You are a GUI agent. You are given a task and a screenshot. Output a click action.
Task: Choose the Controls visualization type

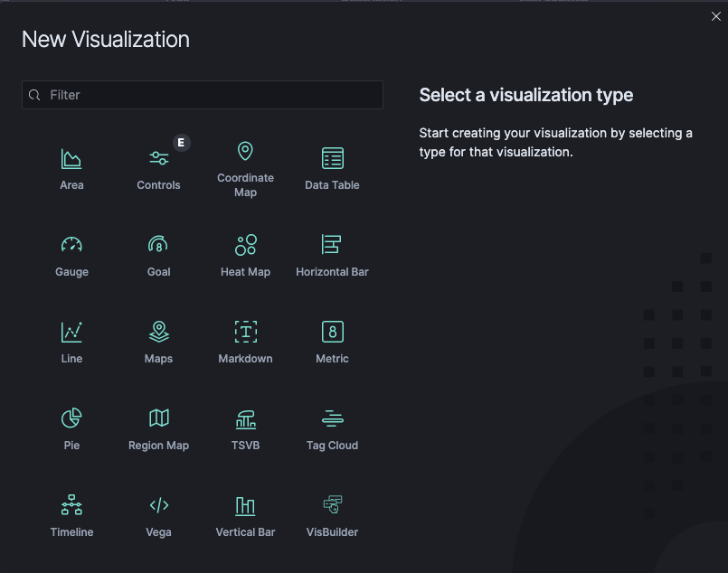click(158, 168)
